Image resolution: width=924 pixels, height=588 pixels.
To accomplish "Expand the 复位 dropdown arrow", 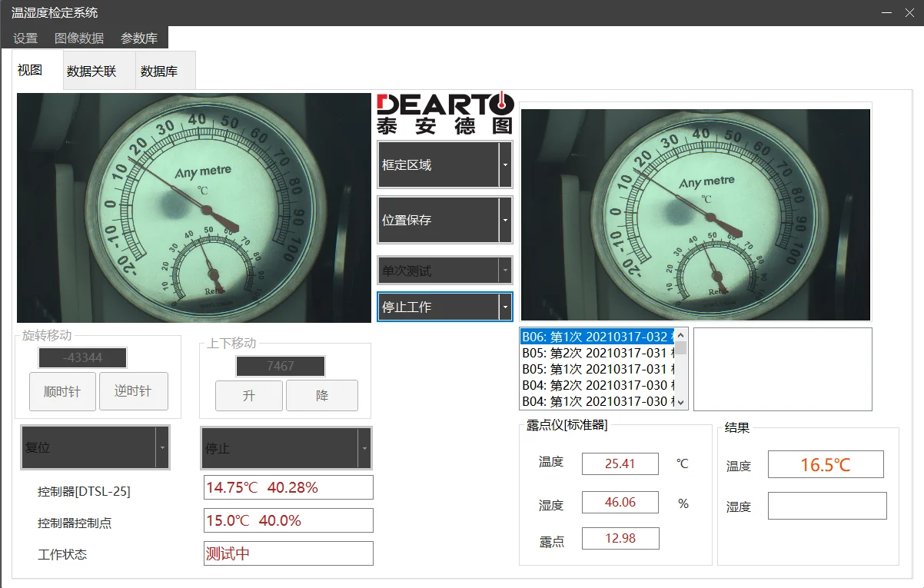I will 161,447.
